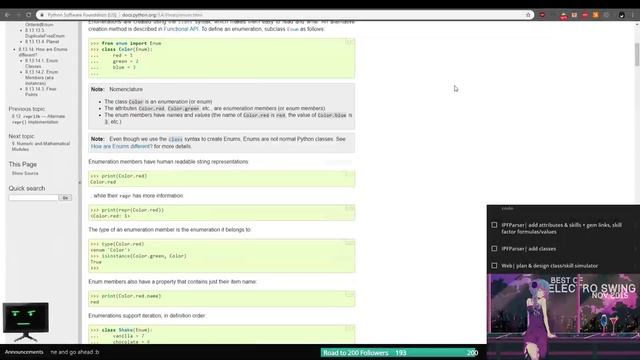The width and height of the screenshot is (640, 360).
Task: Click the padlock site security icon
Action: click(42, 15)
